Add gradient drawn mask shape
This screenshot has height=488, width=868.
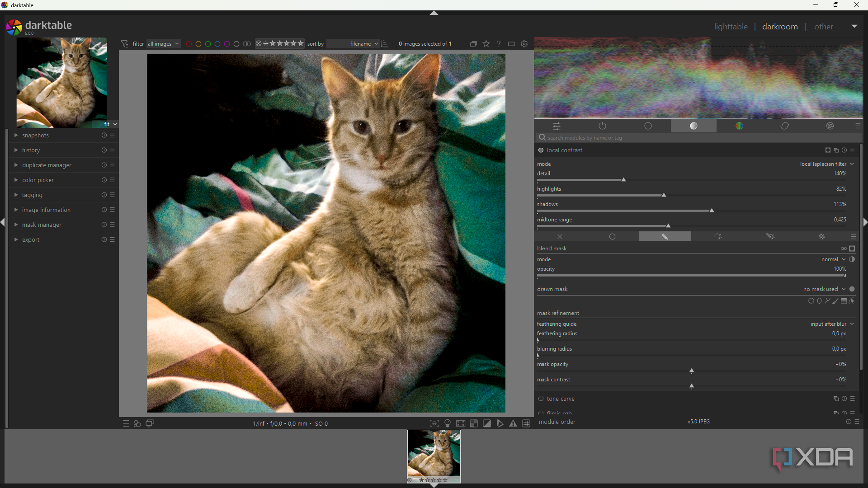[x=844, y=301]
